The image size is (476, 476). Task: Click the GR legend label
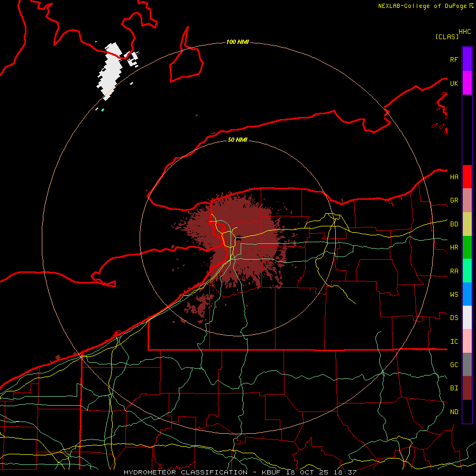click(x=454, y=200)
